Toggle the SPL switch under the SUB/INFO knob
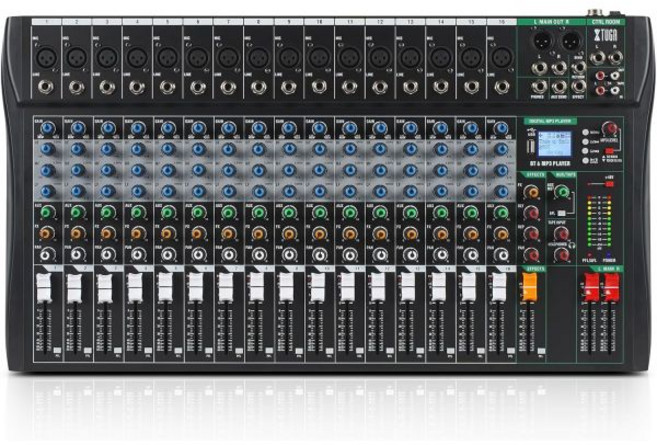Screen dimensions: 657x445 [560, 215]
